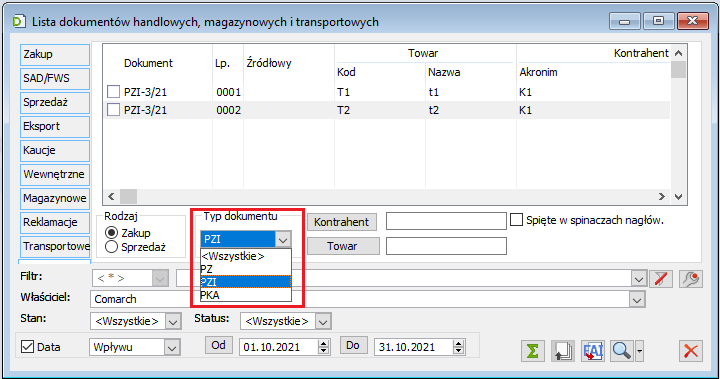This screenshot has width=720, height=379.
Task: Click the Towar button
Action: pyautogui.click(x=343, y=246)
